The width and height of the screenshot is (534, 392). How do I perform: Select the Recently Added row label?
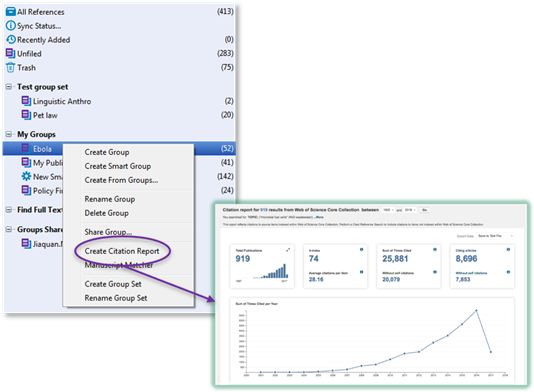click(x=44, y=40)
